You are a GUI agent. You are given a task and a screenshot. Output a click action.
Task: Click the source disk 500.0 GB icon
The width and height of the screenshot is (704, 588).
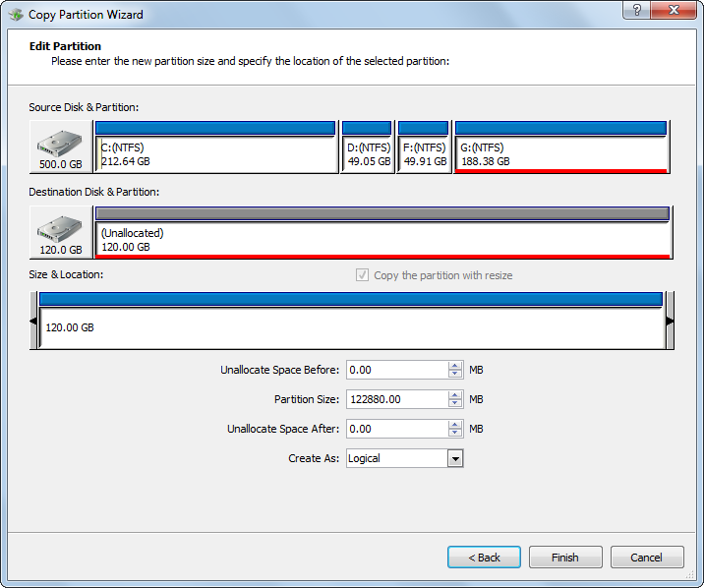point(60,147)
